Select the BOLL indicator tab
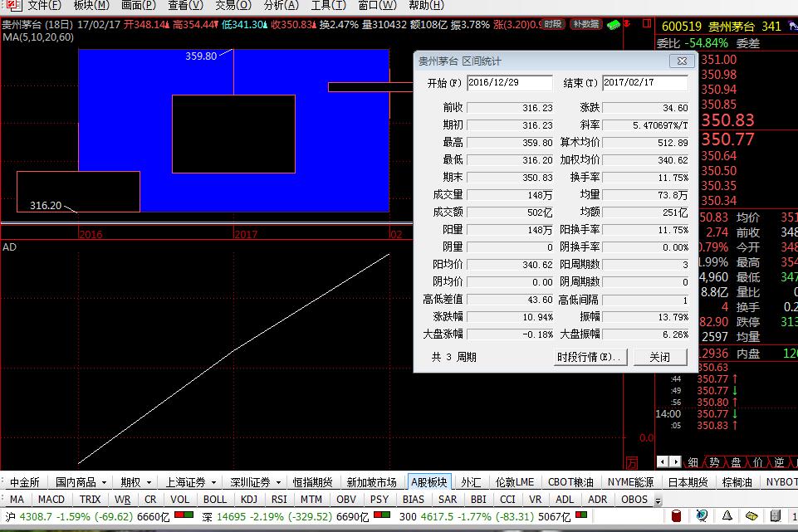The image size is (798, 532). point(215,500)
